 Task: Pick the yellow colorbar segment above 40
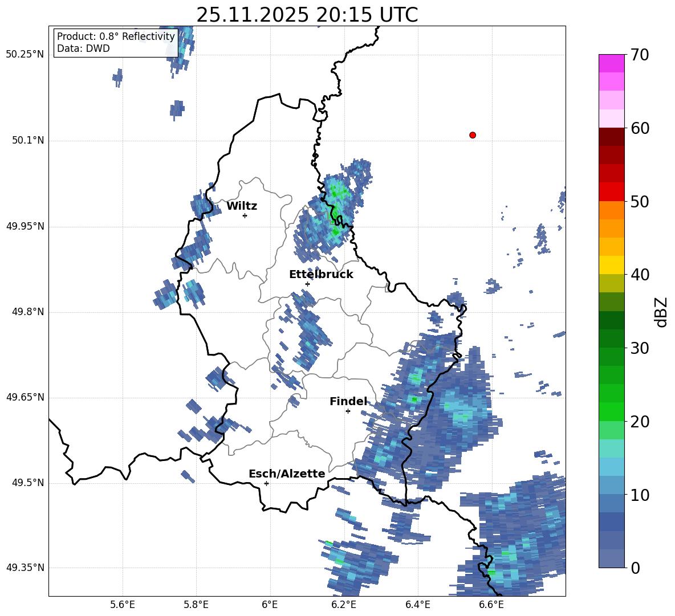[x=611, y=266]
